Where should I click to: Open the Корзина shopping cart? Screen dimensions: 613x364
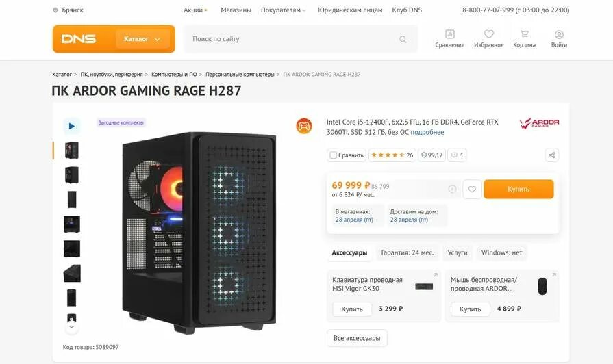point(524,39)
